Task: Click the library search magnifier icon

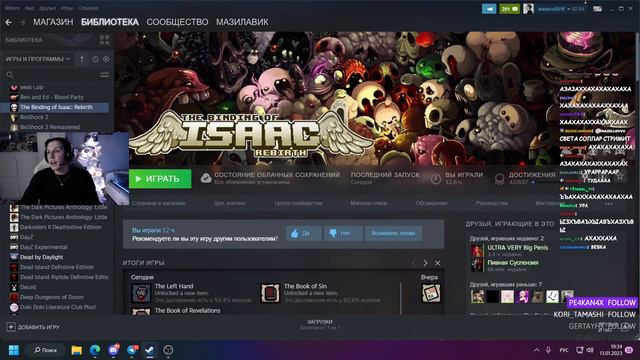Action: click(x=10, y=75)
